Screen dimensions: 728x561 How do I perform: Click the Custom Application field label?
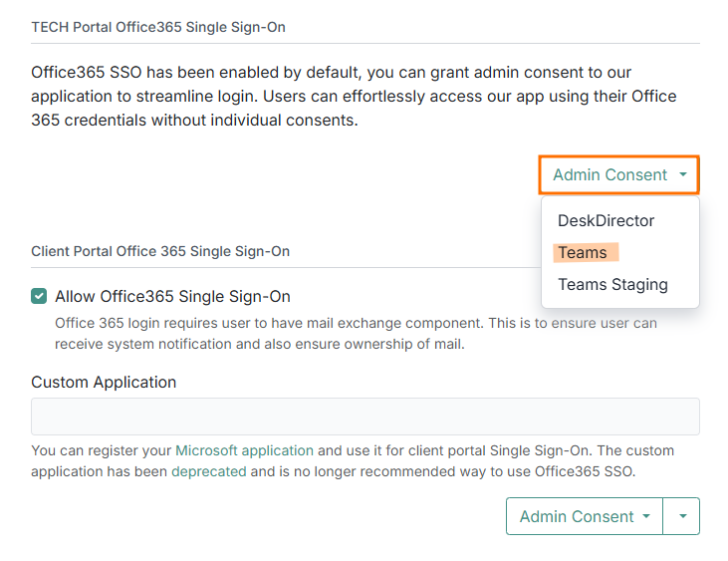(104, 382)
